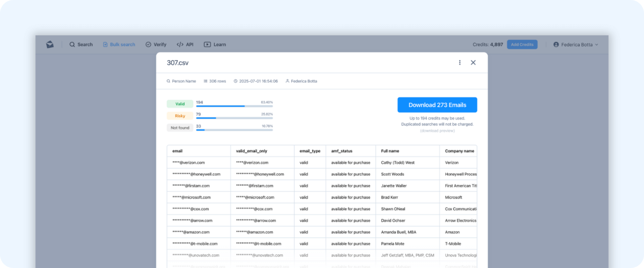Screen dimensions: 644x268
Task: Click the @amazon.com cell in valid_email_only column
Action: point(262,232)
